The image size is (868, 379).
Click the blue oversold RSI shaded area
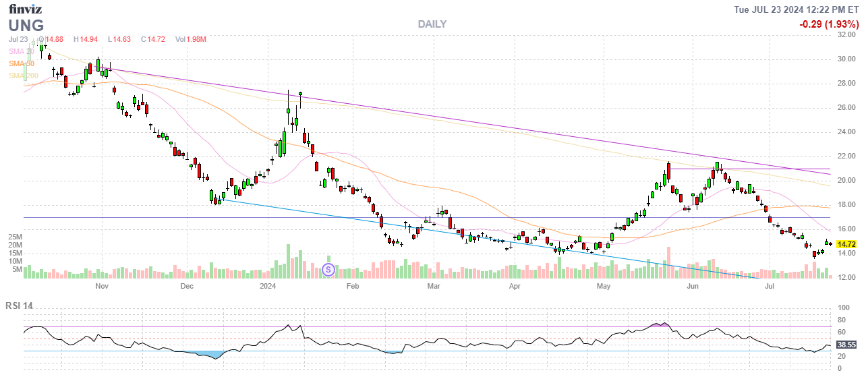tap(203, 354)
